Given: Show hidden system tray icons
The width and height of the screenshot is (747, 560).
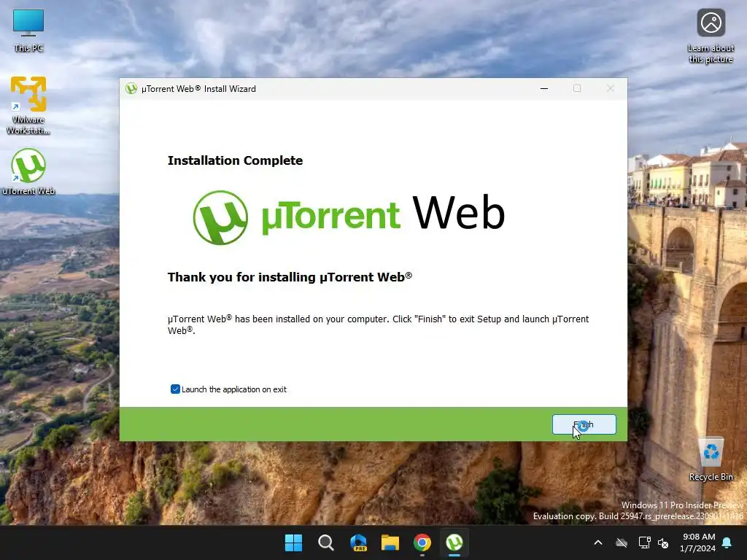Looking at the screenshot, I should 598,542.
